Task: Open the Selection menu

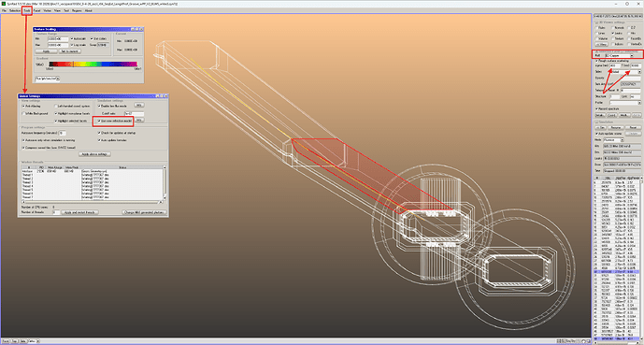Action: 15,10
